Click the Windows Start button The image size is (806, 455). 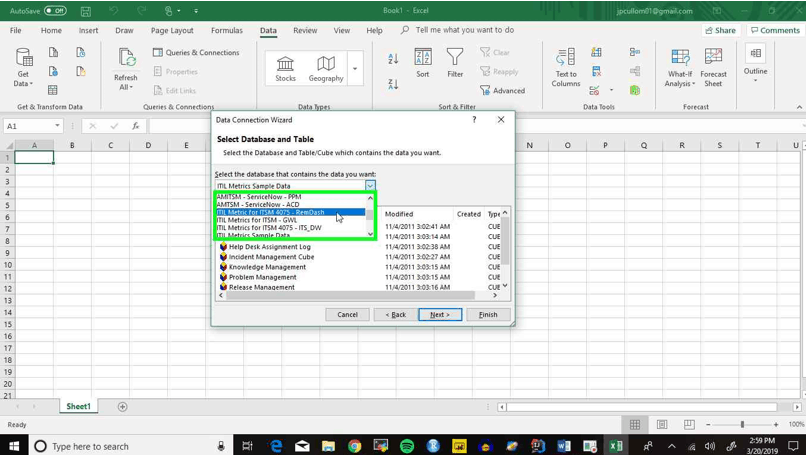(14, 446)
